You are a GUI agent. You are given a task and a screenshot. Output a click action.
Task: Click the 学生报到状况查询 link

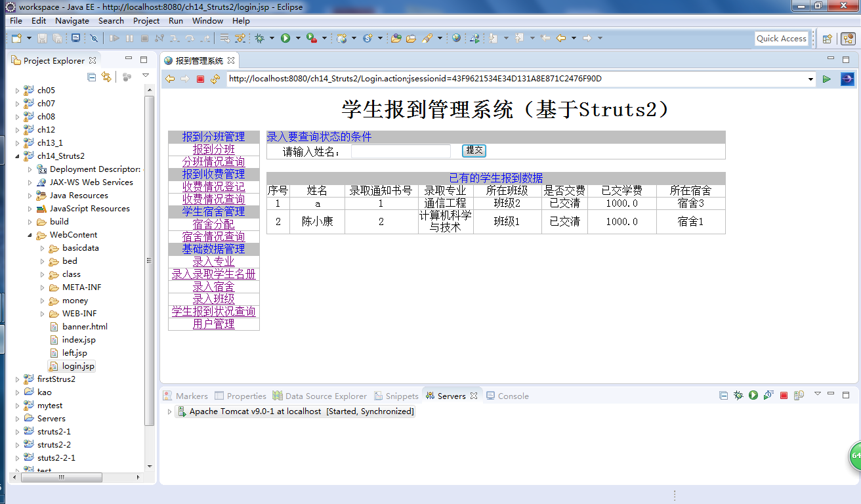tap(214, 311)
